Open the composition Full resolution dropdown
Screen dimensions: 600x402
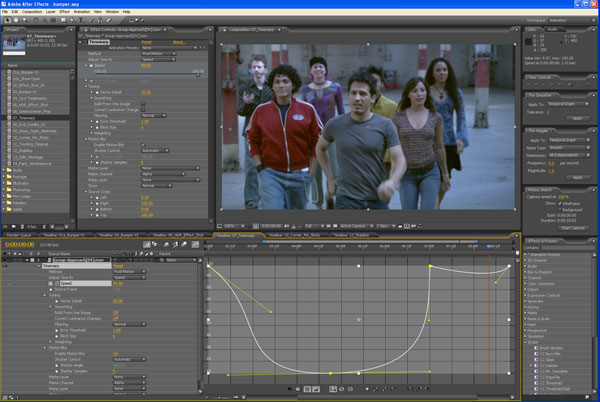314,226
